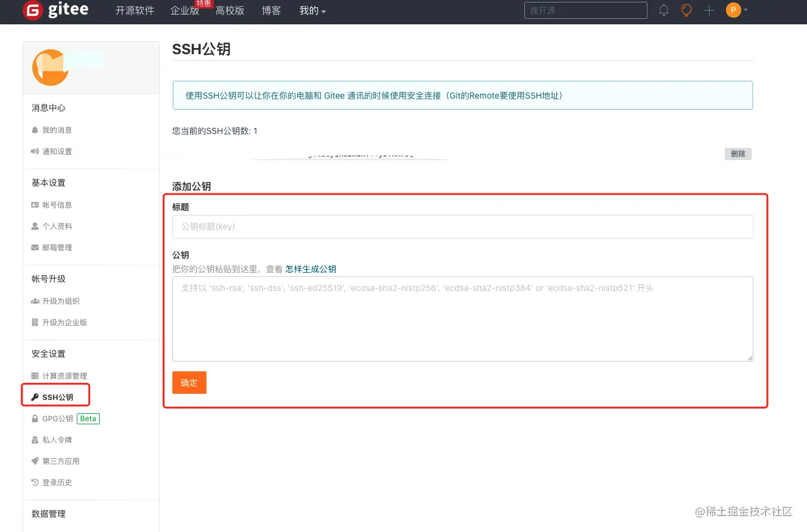Image resolution: width=807 pixels, height=532 pixels.
Task: Click the ID card icon beside 帐号信息
Action: click(35, 205)
